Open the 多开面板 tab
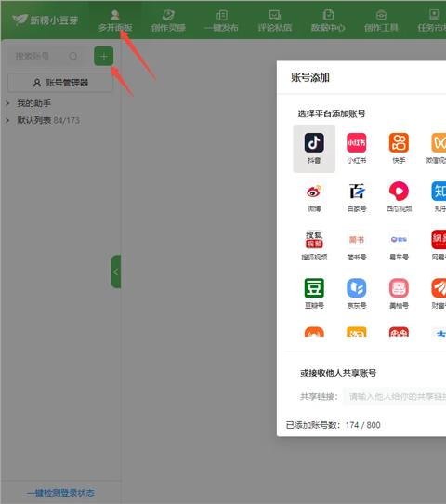The width and height of the screenshot is (446, 504). coord(115,20)
